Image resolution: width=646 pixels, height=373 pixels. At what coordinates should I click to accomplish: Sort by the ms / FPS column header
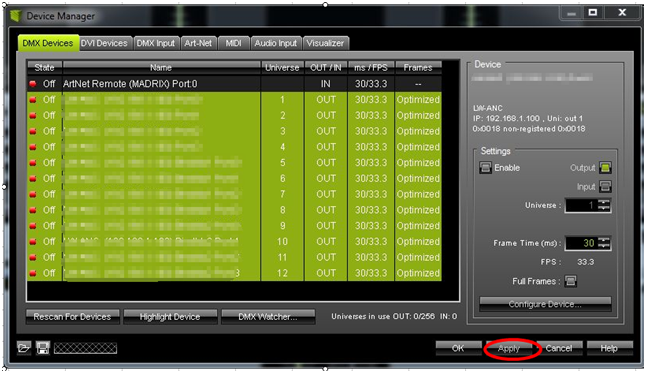[371, 68]
